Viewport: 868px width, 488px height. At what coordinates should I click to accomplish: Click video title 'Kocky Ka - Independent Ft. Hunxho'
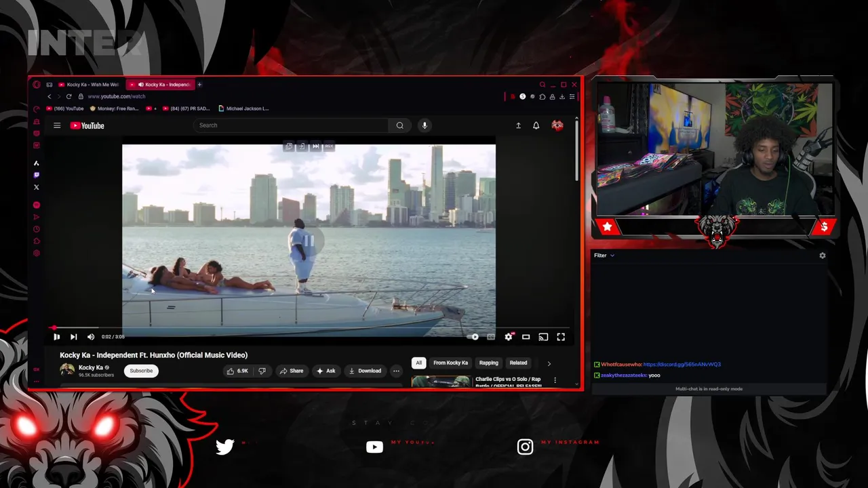coord(153,355)
